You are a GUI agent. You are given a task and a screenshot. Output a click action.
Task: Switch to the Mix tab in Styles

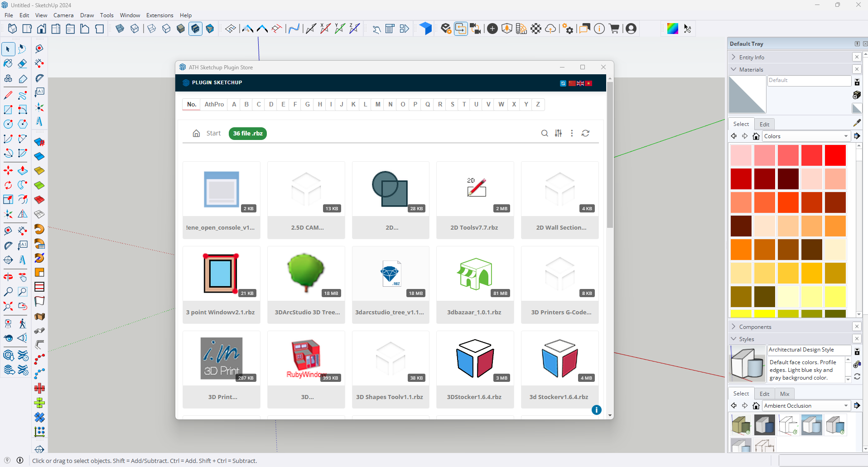tap(785, 394)
